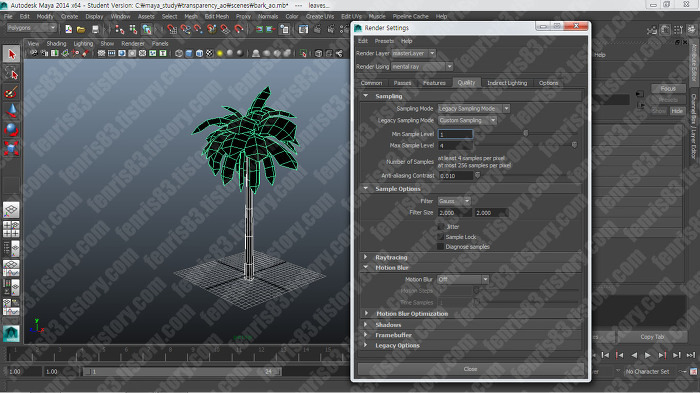Screen dimensions: 700x393
Task: Pick the Scale tool icon
Action: 11,148
